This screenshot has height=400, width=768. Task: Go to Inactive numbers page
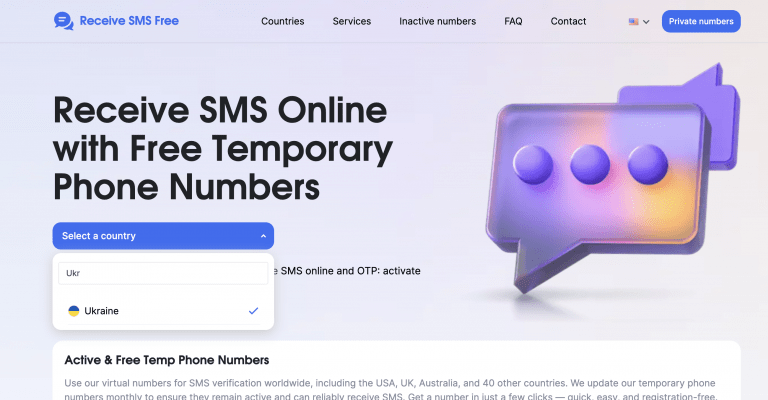[437, 21]
